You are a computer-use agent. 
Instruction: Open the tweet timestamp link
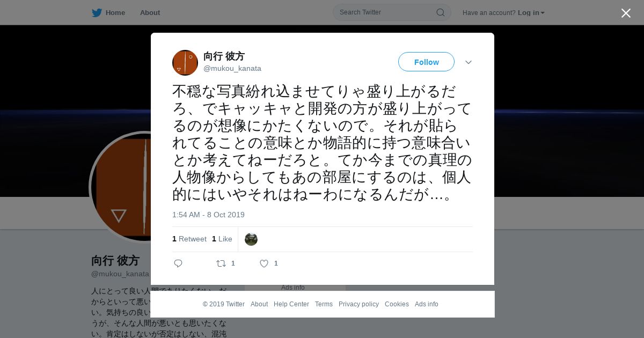208,215
